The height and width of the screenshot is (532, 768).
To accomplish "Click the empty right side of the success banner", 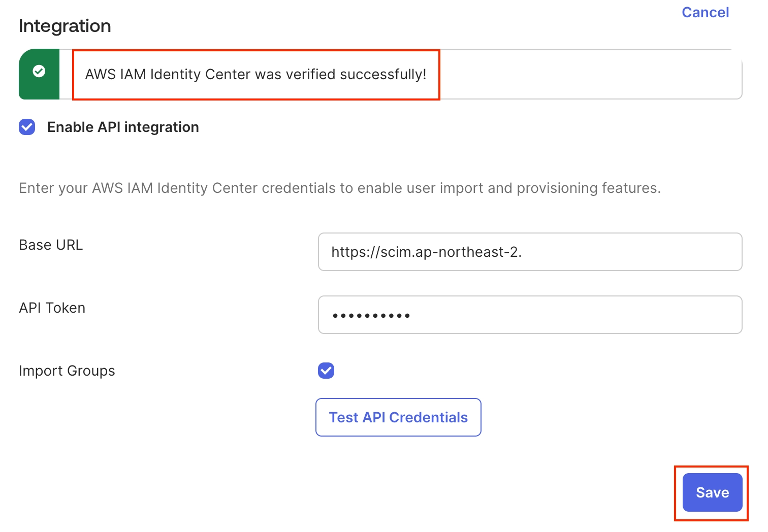I will click(589, 74).
